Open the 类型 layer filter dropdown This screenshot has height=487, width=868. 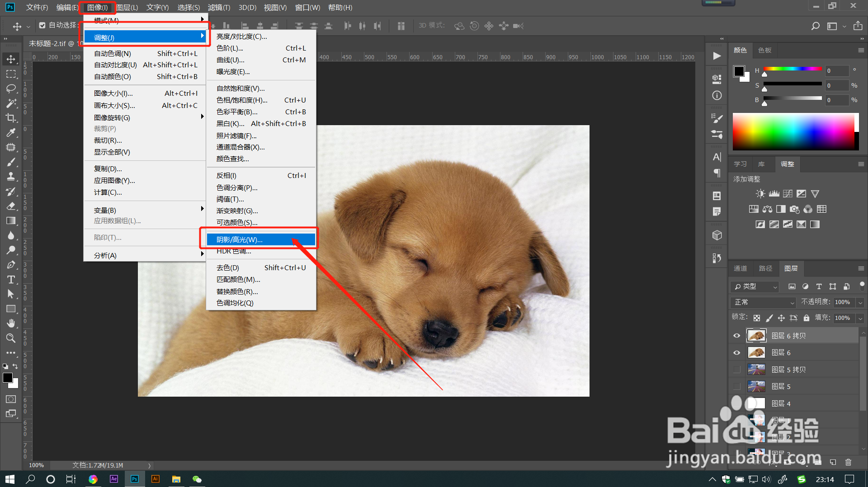click(x=754, y=286)
